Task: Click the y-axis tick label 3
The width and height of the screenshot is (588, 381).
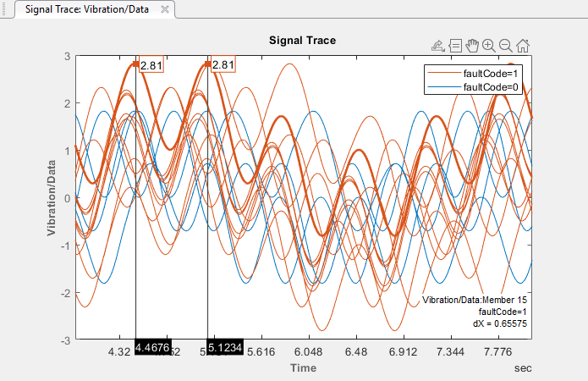Action: click(68, 56)
